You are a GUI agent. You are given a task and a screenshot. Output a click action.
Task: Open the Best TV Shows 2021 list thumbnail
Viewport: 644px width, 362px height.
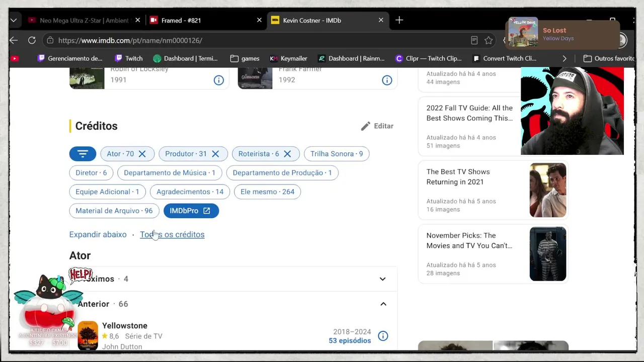tap(548, 190)
